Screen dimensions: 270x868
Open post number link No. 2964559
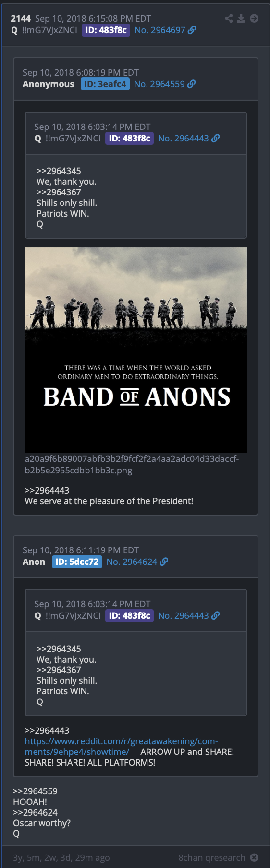[x=160, y=84]
